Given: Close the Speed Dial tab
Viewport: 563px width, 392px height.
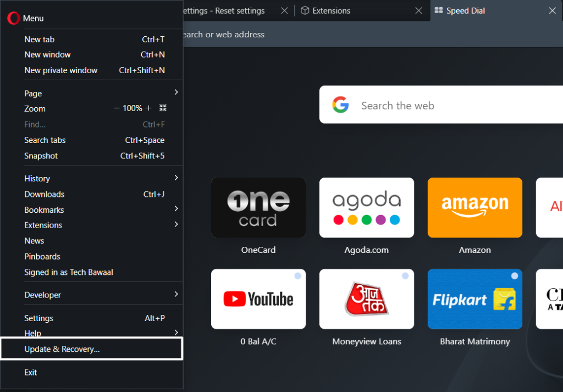Looking at the screenshot, I should 553,11.
